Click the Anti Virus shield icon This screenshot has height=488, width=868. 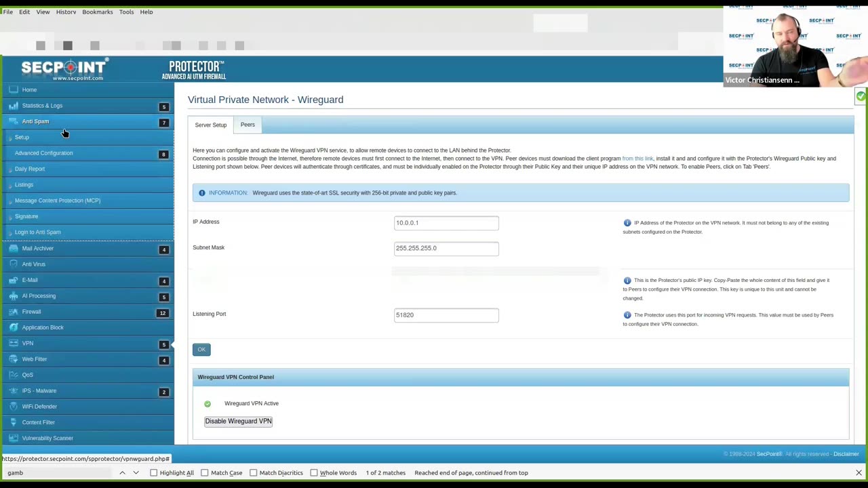(14, 264)
